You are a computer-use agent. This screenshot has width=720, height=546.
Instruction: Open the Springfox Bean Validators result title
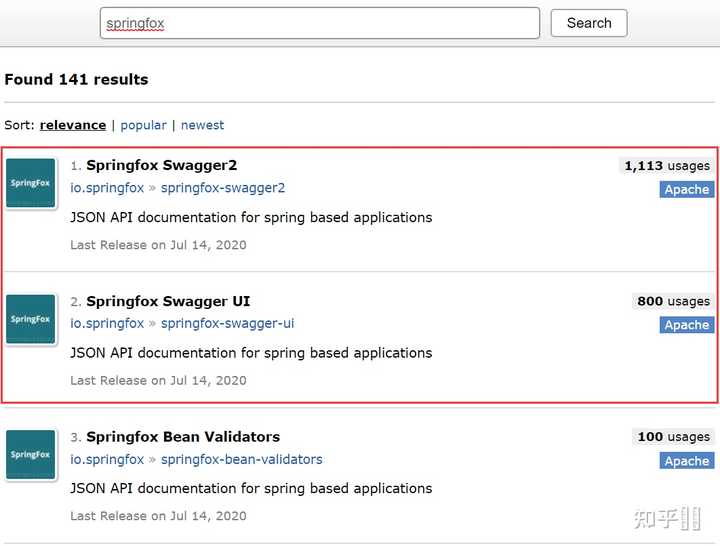click(183, 437)
